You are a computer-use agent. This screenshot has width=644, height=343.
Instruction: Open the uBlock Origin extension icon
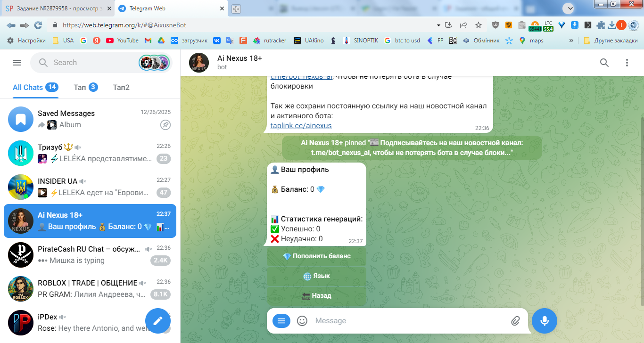click(x=495, y=25)
